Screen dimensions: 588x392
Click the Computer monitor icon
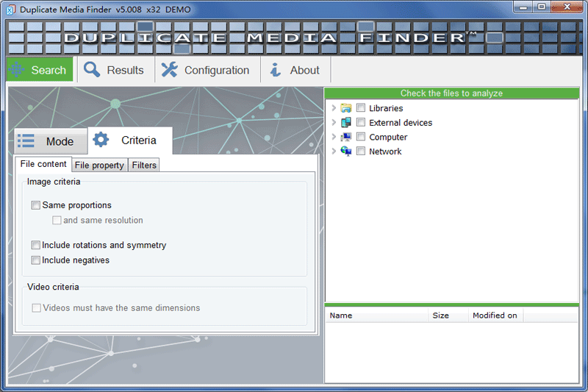[345, 137]
